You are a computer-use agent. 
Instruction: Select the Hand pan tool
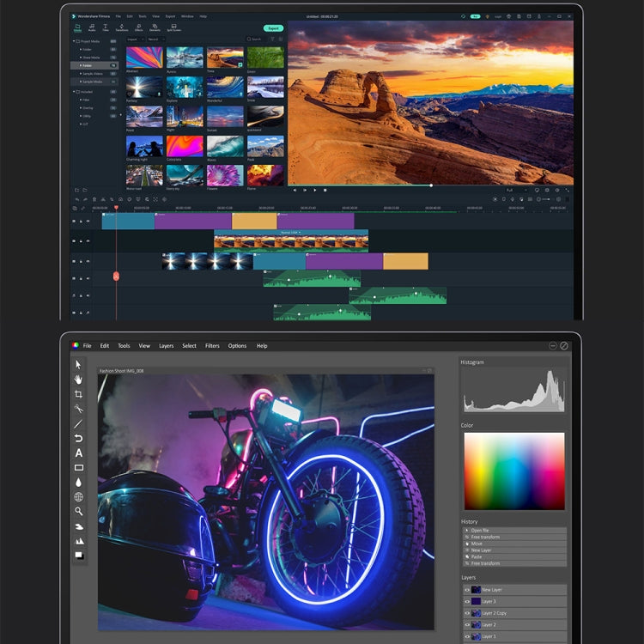click(x=78, y=379)
